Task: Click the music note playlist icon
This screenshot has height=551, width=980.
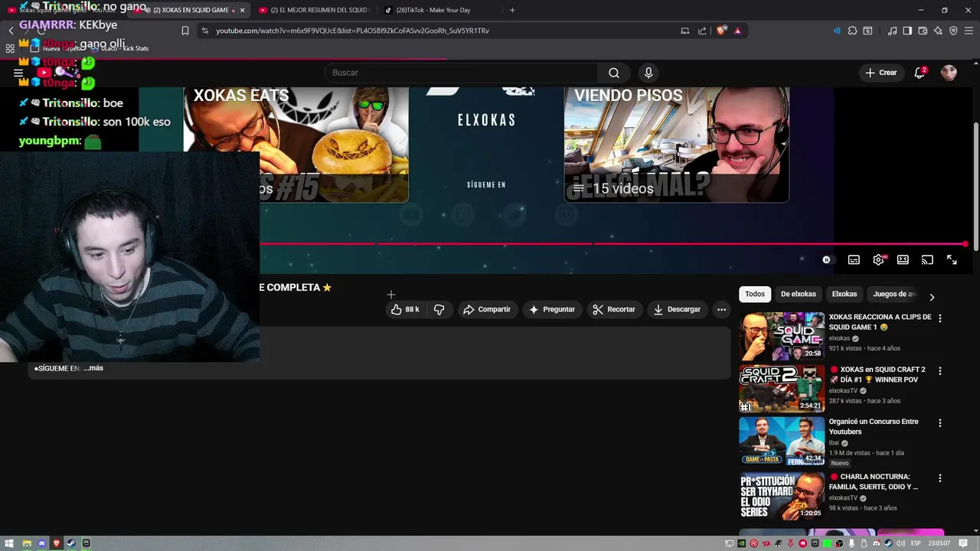Action: tap(892, 31)
